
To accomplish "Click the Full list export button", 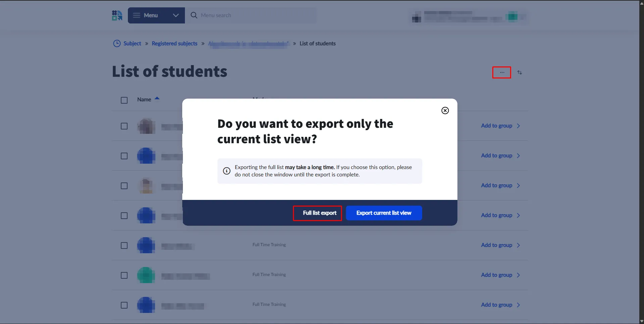I will tap(317, 213).
